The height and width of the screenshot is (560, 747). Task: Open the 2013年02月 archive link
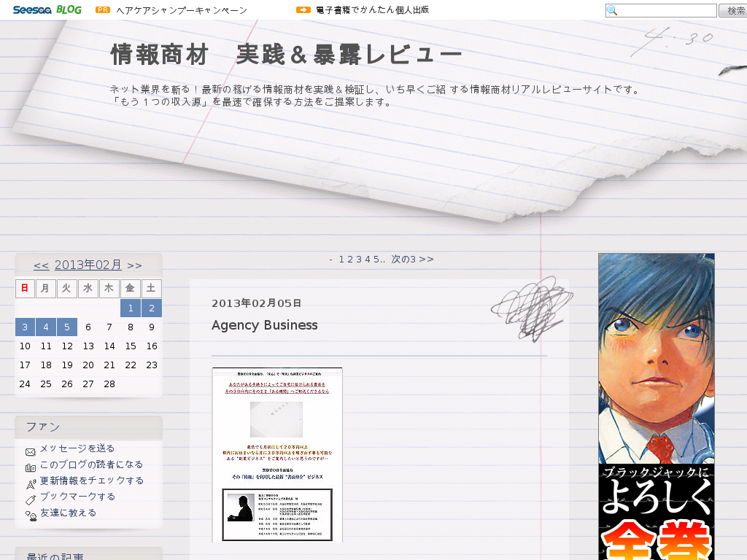pos(88,265)
